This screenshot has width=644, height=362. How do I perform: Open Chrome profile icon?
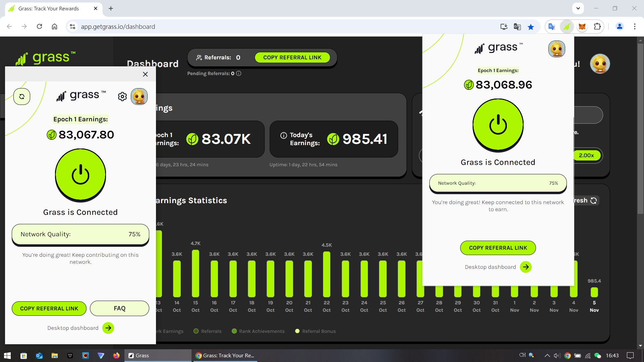620,26
